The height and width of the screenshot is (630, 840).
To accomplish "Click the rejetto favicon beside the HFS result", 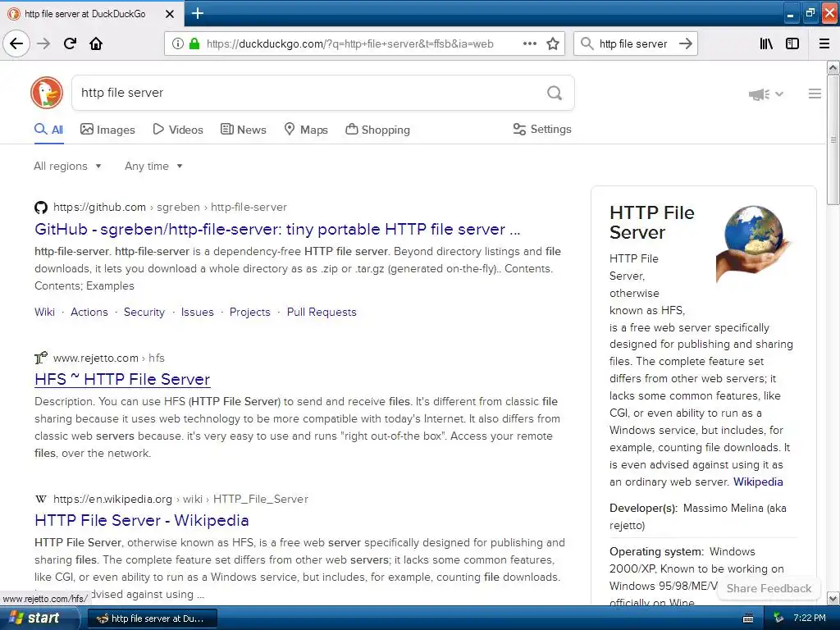I will (x=41, y=358).
